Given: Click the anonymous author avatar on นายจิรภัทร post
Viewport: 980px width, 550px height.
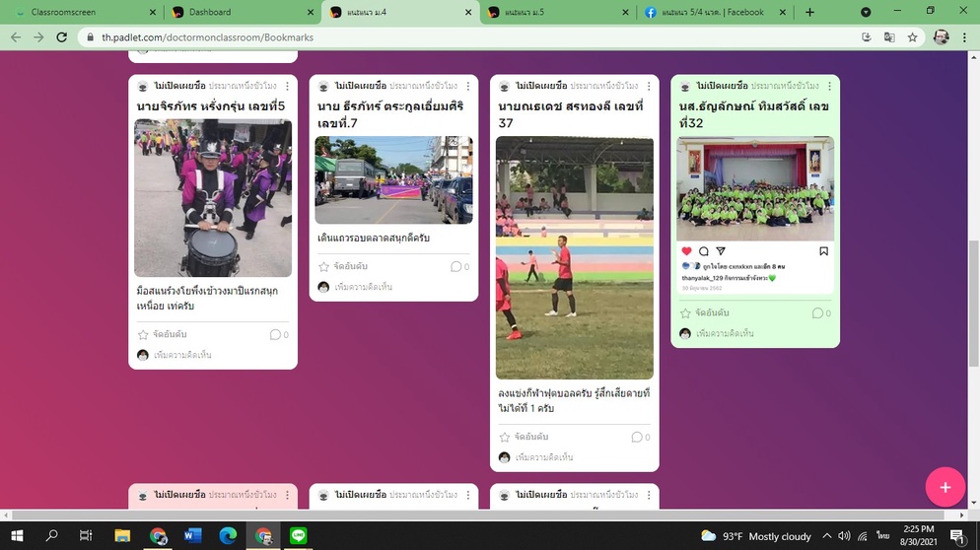Looking at the screenshot, I should click(143, 86).
